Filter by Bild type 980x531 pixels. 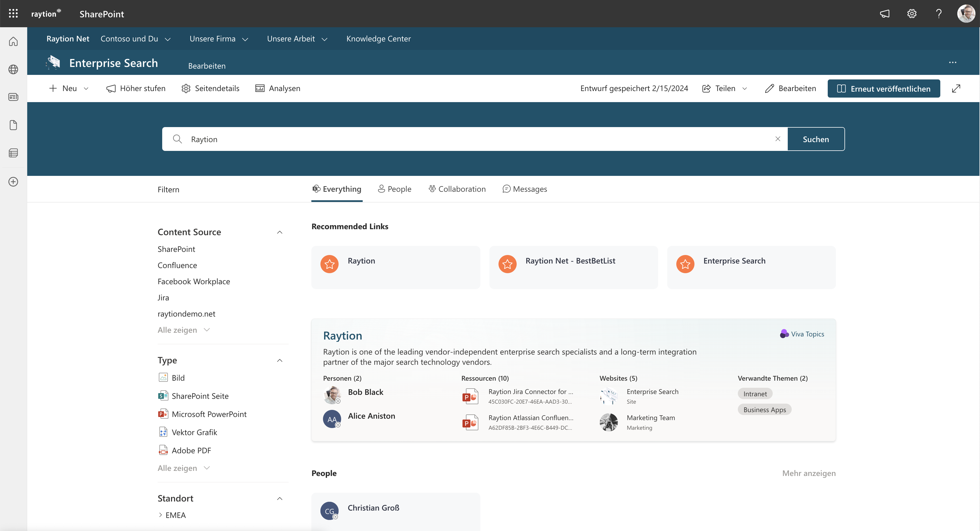(171, 378)
